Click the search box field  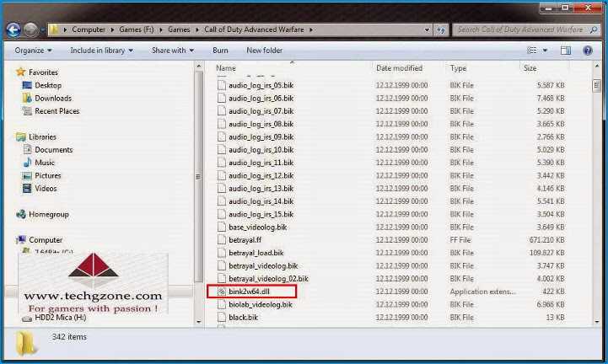coord(521,29)
